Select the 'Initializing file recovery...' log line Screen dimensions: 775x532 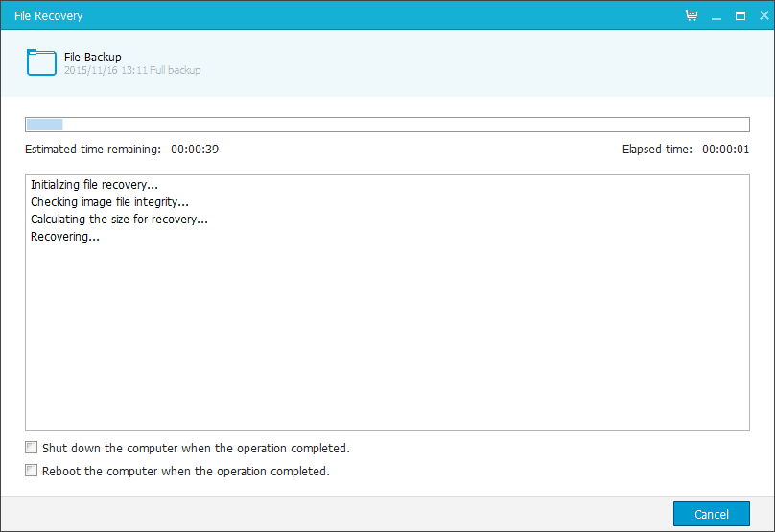94,185
